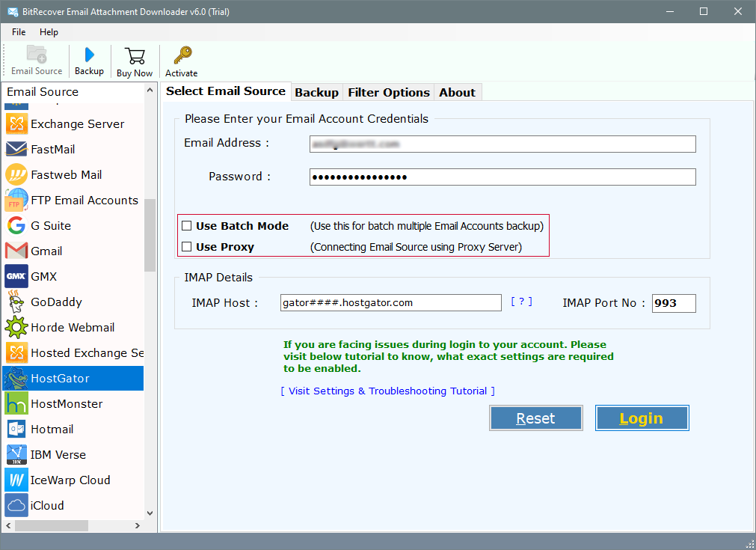Image resolution: width=756 pixels, height=550 pixels.
Task: Focus the Email Address input field
Action: [x=503, y=144]
